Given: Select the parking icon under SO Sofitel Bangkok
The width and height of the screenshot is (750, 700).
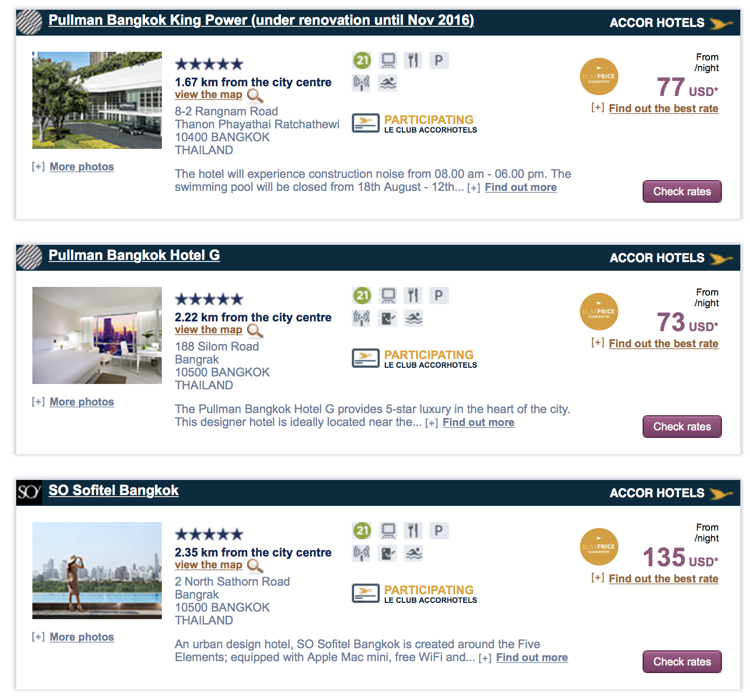Looking at the screenshot, I should click(x=439, y=530).
